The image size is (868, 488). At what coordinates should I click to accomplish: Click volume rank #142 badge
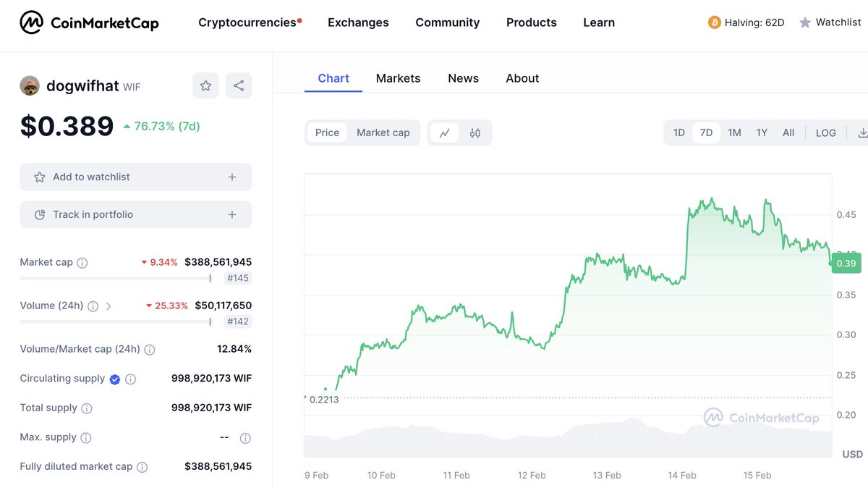238,321
